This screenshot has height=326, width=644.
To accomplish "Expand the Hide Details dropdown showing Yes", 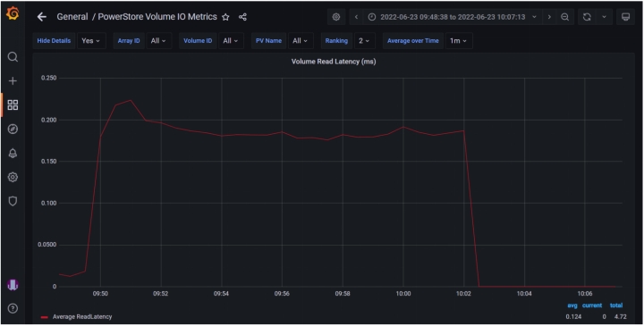I will [91, 40].
